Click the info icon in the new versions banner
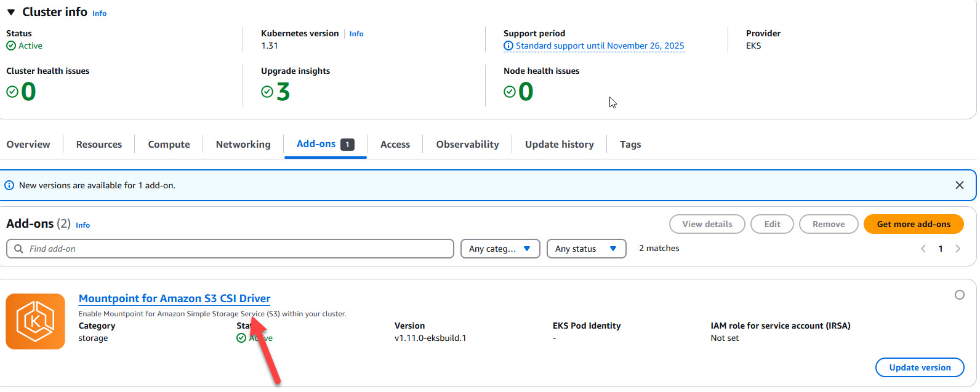 coord(9,185)
